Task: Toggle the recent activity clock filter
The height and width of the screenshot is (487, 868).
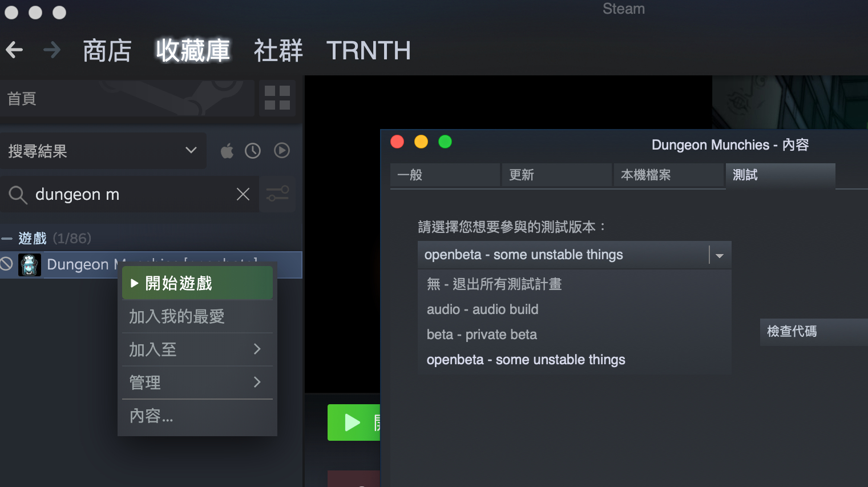Action: (253, 151)
